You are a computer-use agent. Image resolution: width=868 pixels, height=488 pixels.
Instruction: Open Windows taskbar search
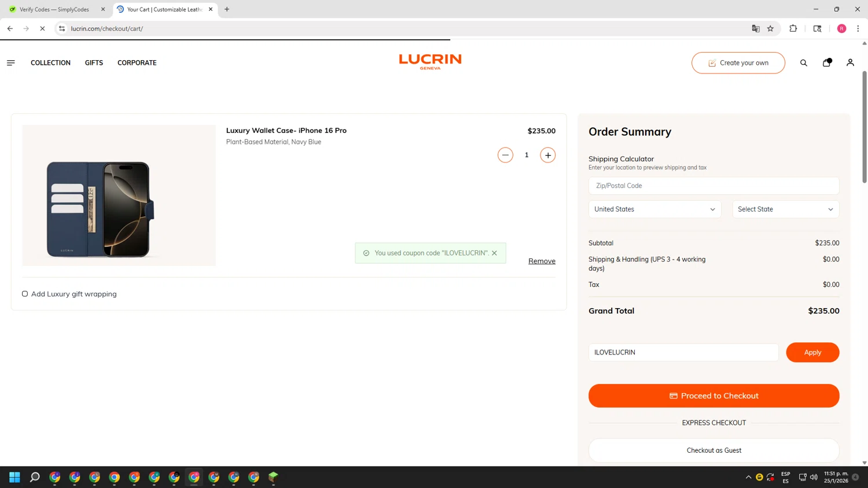35,477
